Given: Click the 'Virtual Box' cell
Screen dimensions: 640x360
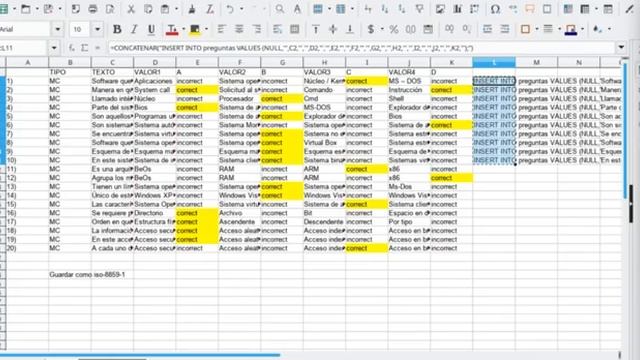Looking at the screenshot, I should tap(324, 142).
